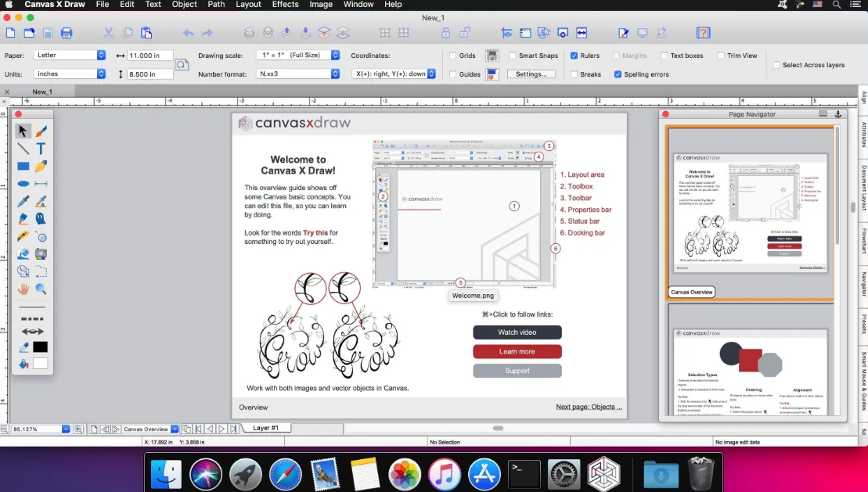
Task: Click the Open folder toolbar icon
Action: [29, 33]
